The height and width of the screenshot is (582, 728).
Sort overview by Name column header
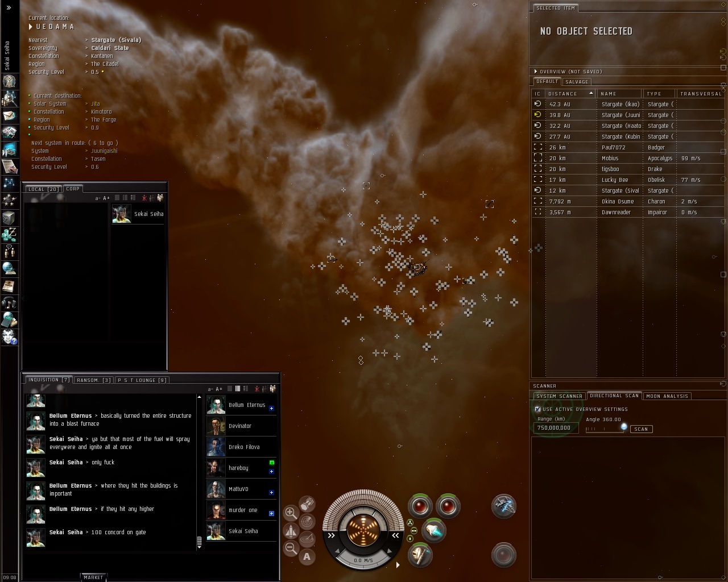point(619,94)
